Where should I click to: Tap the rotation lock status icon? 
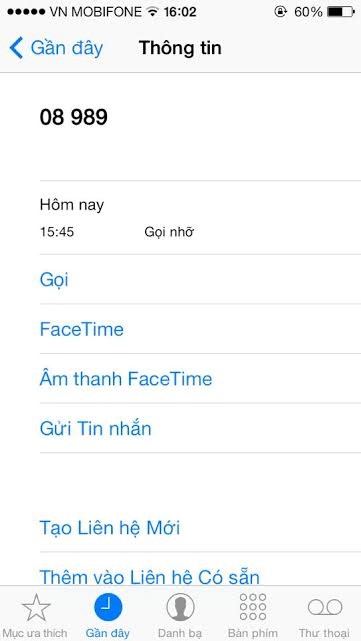click(x=280, y=12)
